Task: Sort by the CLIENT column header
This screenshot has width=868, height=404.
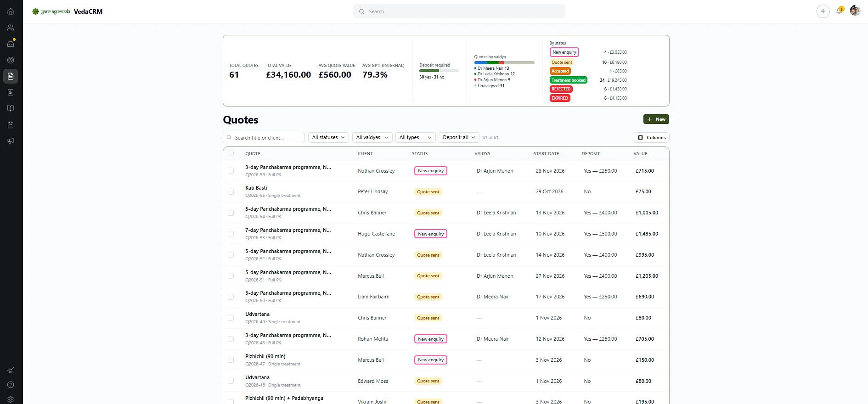Action: [x=365, y=154]
